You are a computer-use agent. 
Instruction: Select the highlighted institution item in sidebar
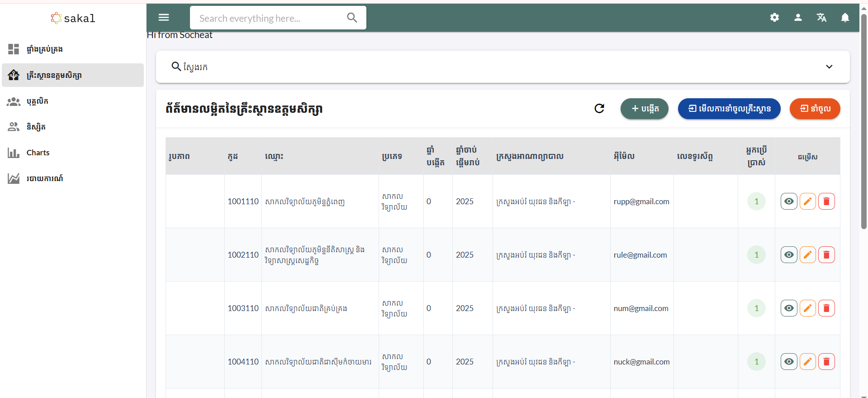(73, 75)
